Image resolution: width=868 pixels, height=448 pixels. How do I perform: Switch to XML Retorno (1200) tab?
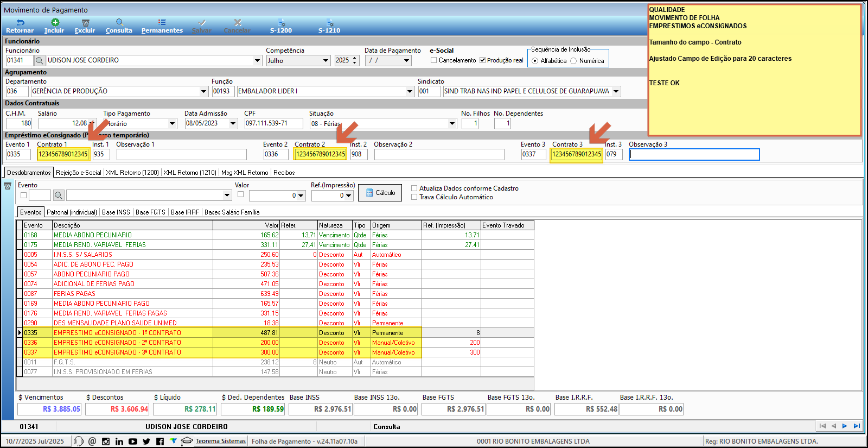tap(132, 173)
